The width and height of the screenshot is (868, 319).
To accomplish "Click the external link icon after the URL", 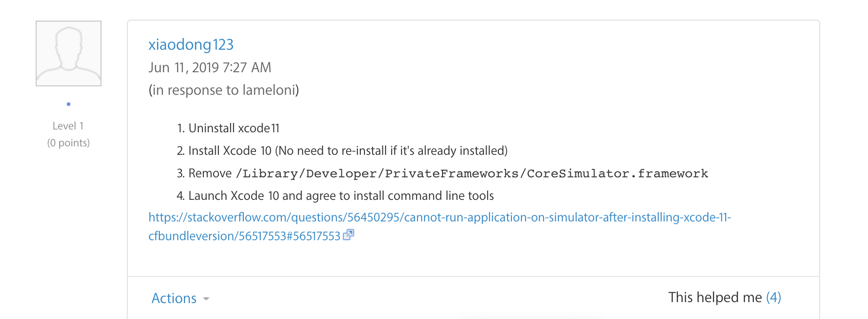I will pos(349,235).
